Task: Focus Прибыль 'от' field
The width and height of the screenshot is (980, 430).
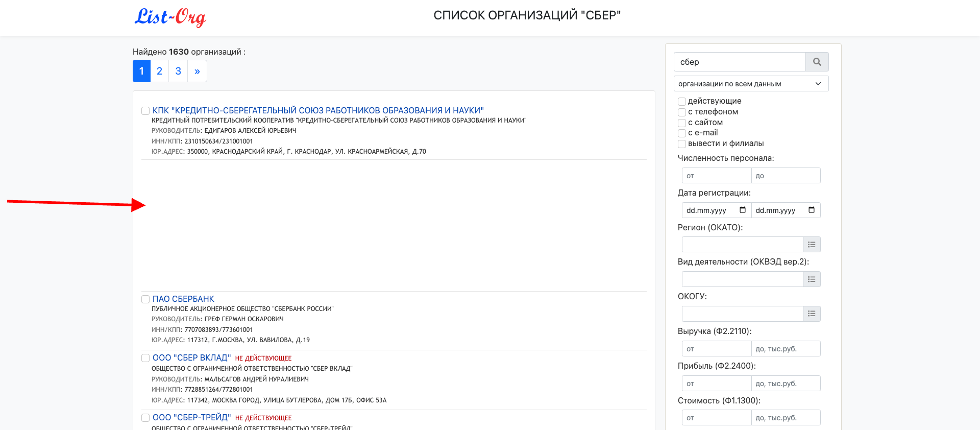Action: coord(717,384)
